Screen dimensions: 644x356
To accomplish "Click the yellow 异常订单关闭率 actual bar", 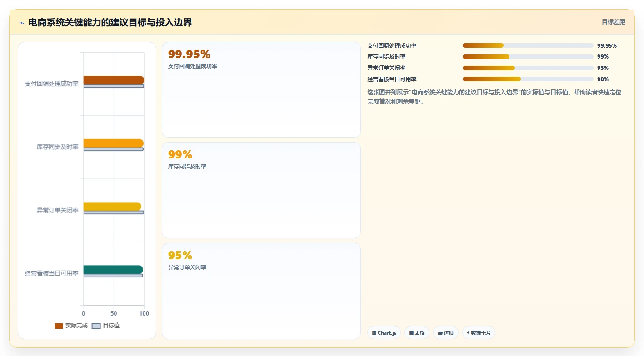I will tap(112, 207).
